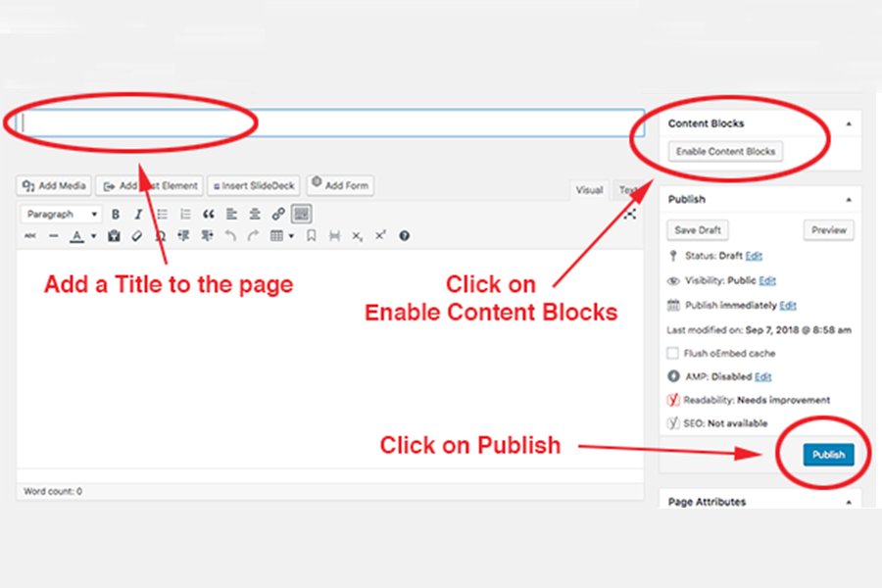Insert a numbered list

click(x=185, y=215)
